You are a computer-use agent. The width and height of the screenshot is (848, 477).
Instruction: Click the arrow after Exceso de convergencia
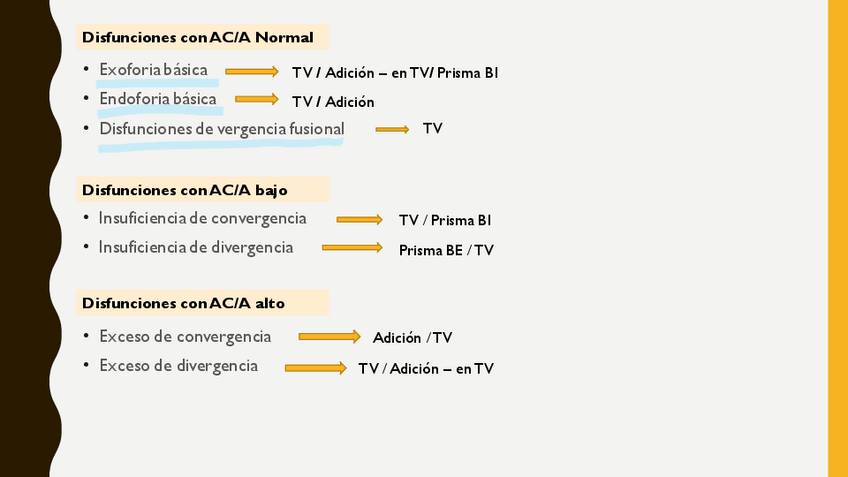329,337
